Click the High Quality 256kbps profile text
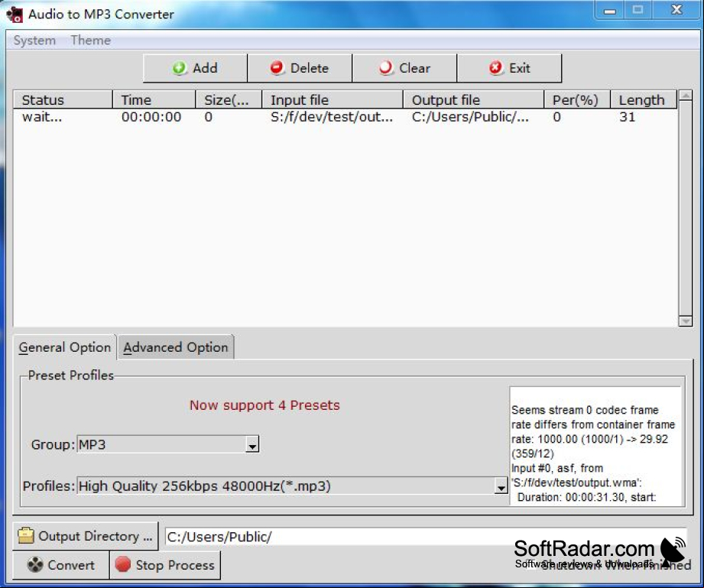The image size is (704, 588). tap(204, 486)
